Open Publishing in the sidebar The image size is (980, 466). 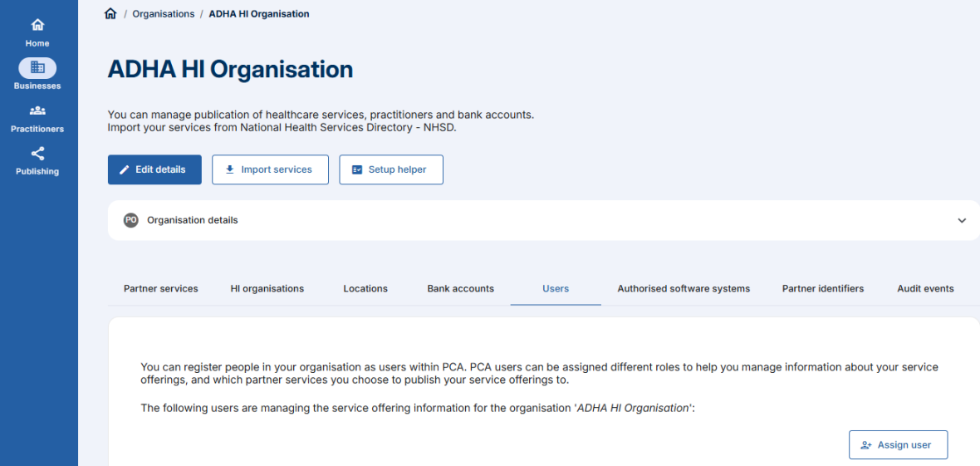[x=37, y=161]
